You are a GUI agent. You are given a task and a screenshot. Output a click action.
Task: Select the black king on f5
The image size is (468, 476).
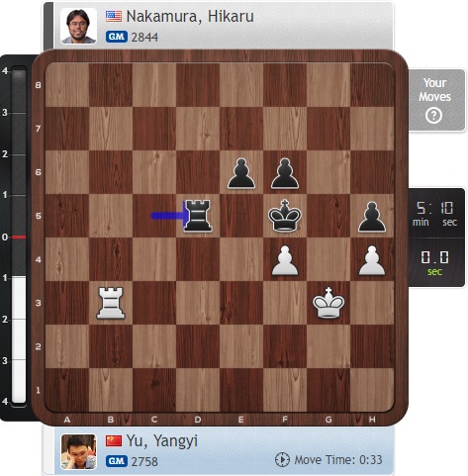285,216
